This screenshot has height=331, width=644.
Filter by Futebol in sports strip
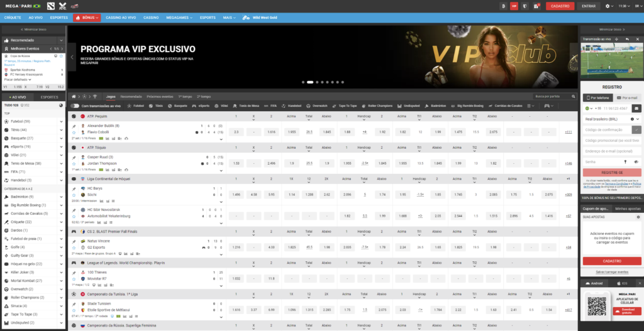(136, 106)
